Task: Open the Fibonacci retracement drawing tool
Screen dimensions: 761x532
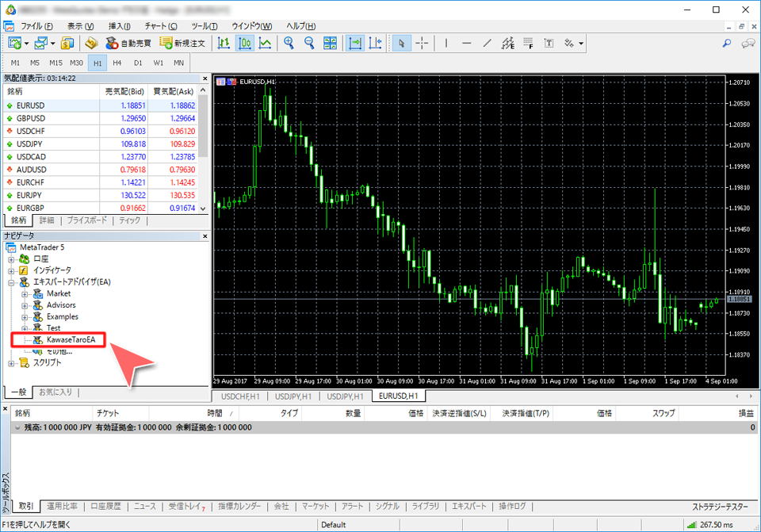Action: pos(527,44)
